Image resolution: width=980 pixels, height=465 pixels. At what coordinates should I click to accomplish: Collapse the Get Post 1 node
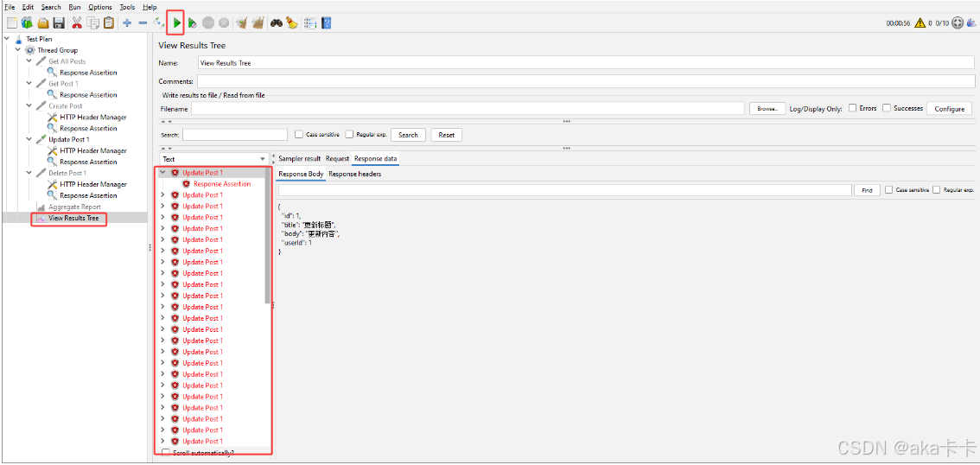pos(29,84)
